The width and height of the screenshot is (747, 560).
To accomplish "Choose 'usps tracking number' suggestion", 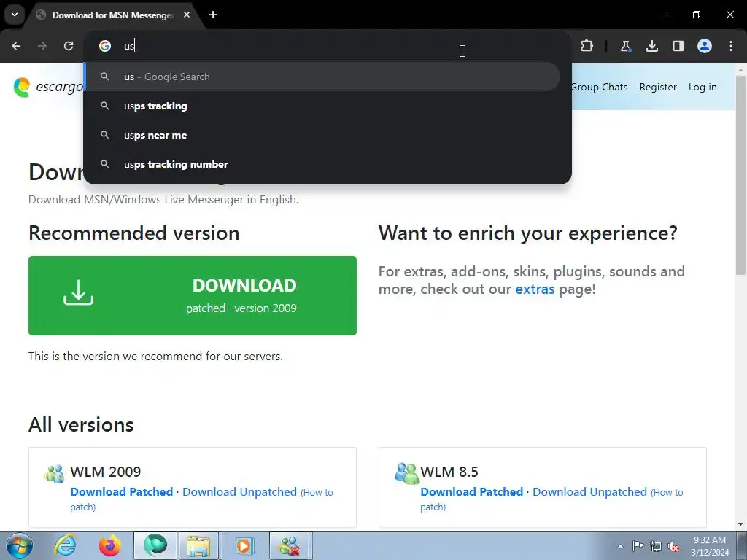I will pos(322,164).
